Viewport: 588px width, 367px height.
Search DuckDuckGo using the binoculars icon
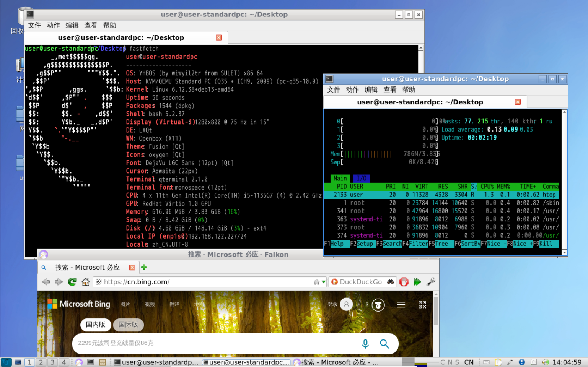click(390, 282)
